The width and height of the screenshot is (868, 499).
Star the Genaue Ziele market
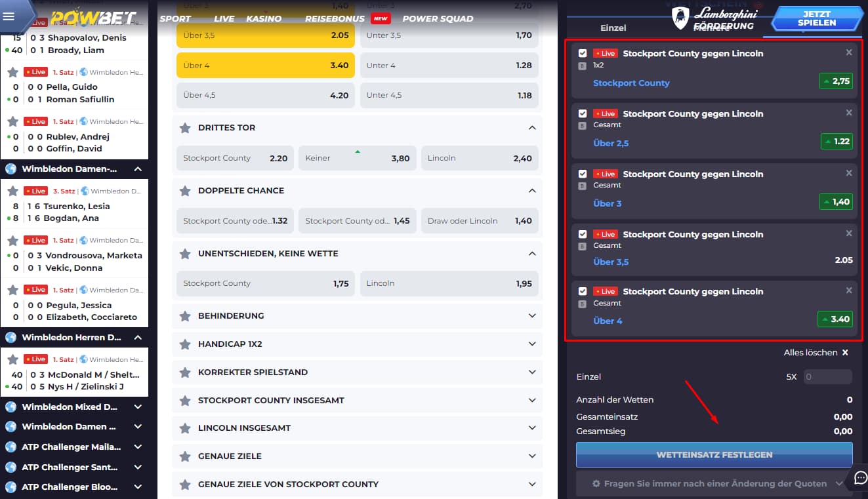[185, 456]
